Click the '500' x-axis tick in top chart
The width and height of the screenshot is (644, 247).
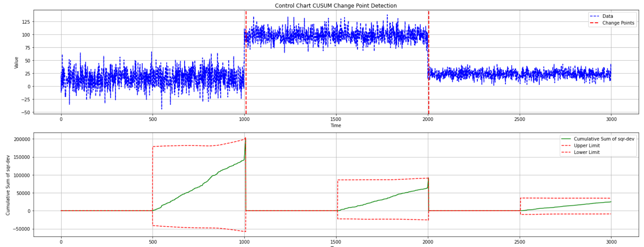point(153,119)
